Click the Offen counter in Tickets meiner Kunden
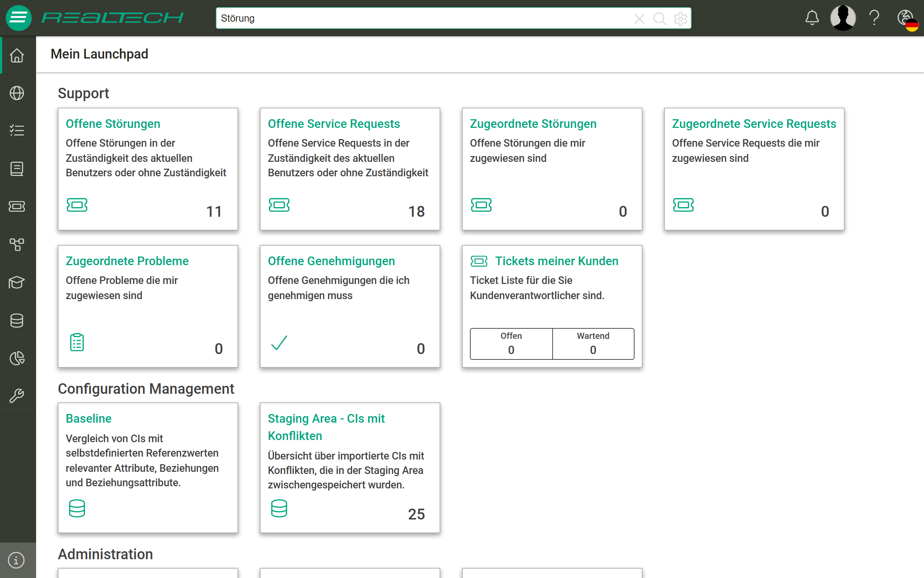The width and height of the screenshot is (924, 578). tap(511, 344)
